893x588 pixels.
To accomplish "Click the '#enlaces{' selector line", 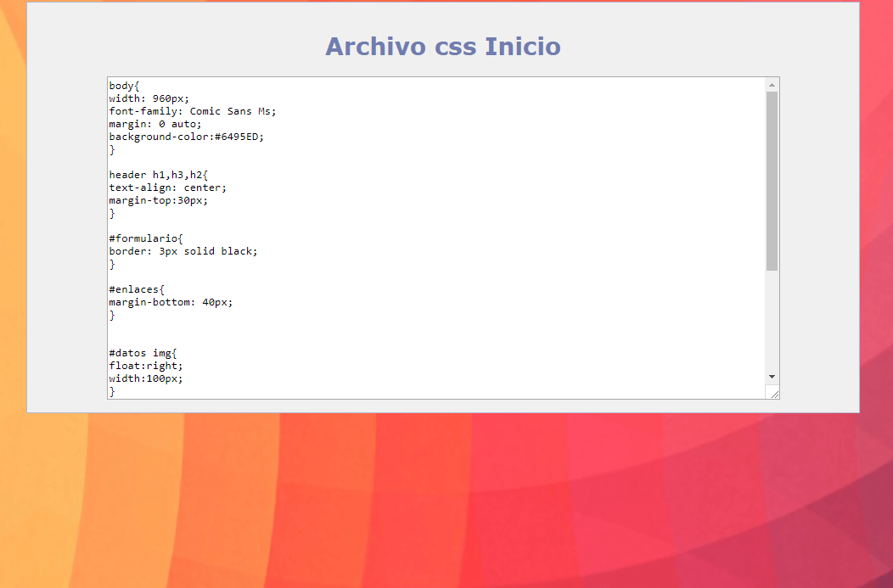I will click(x=137, y=289).
